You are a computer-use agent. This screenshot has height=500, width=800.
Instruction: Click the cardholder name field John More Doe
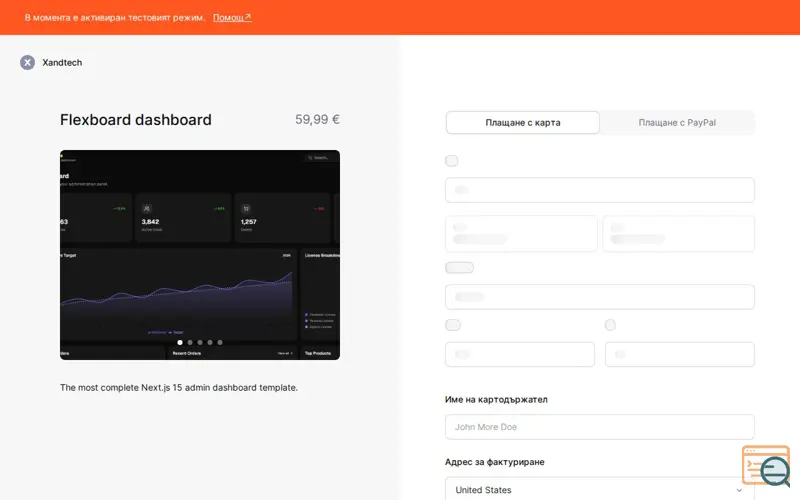tap(599, 427)
